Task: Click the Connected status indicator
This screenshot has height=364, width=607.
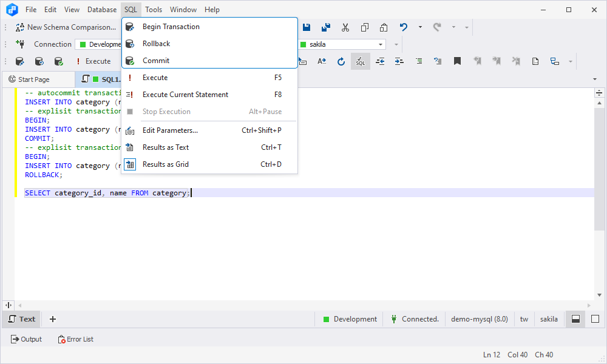Action: (x=415, y=319)
